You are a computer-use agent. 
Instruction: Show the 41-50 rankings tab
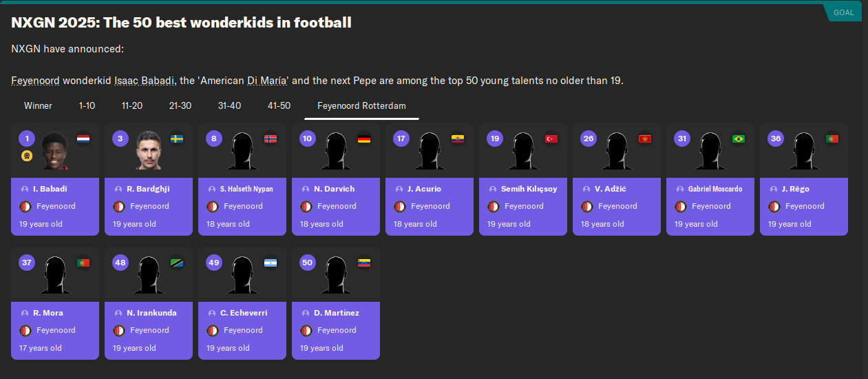click(x=279, y=105)
